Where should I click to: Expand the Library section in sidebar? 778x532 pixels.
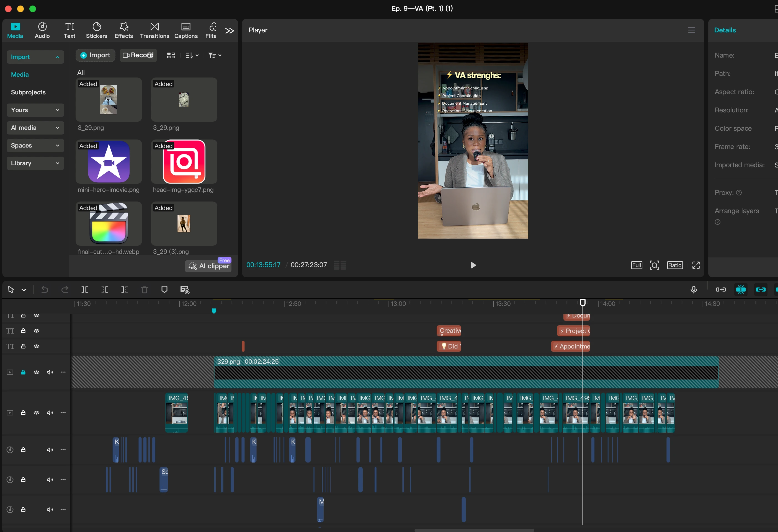point(35,163)
